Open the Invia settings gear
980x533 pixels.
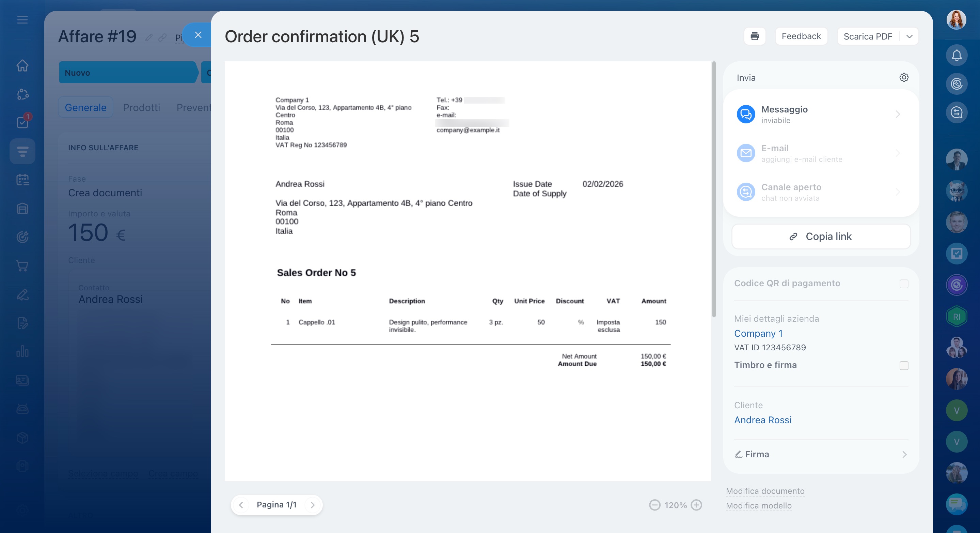coord(903,78)
